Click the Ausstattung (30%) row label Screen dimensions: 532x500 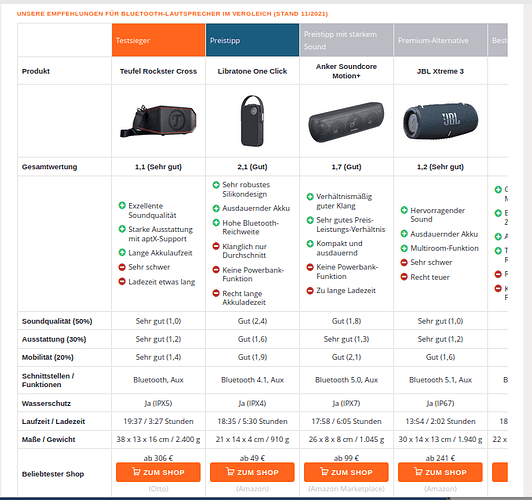click(54, 339)
